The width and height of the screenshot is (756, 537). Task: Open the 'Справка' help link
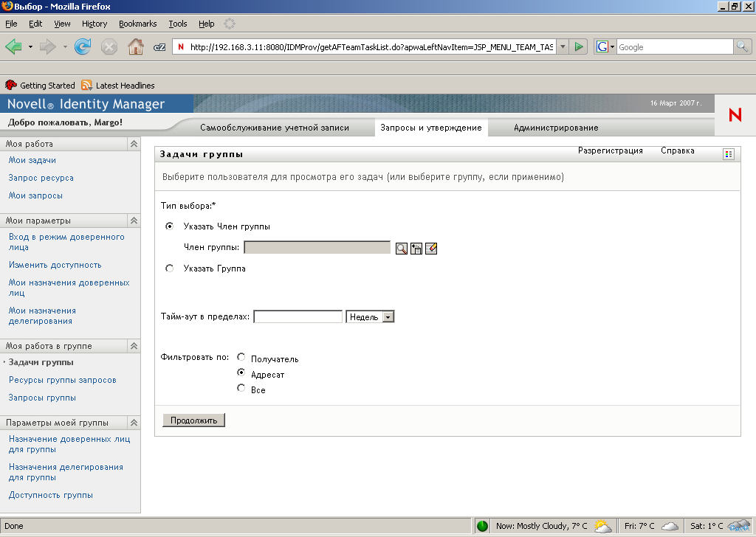[678, 150]
